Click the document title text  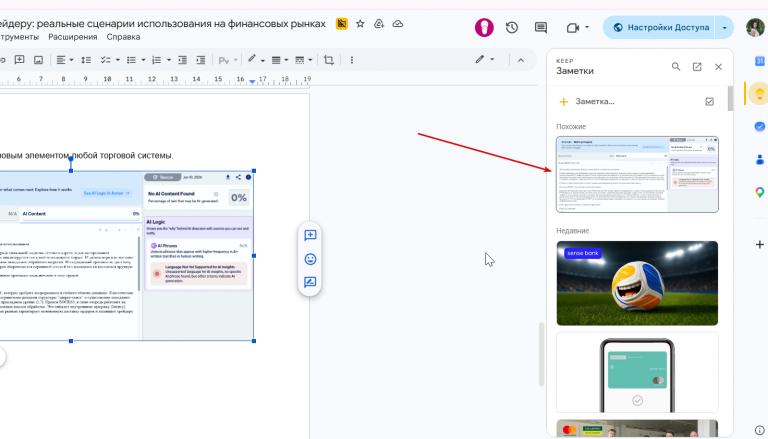tap(163, 24)
